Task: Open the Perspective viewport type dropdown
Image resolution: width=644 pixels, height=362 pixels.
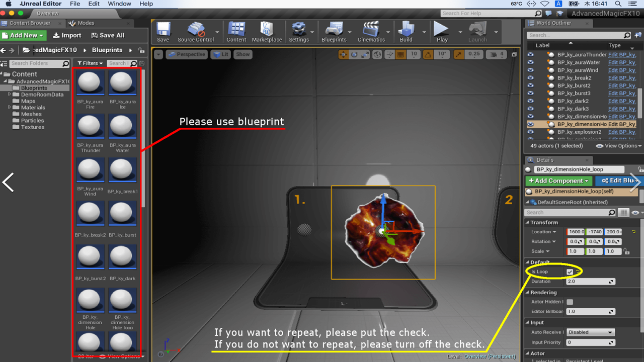Action: [x=186, y=54]
